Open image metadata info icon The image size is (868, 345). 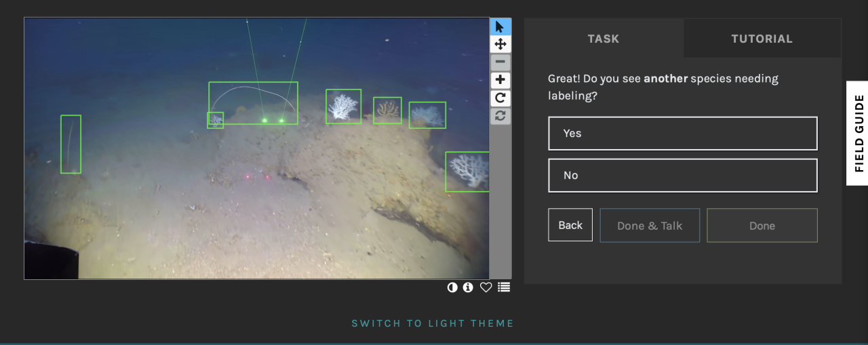click(468, 287)
